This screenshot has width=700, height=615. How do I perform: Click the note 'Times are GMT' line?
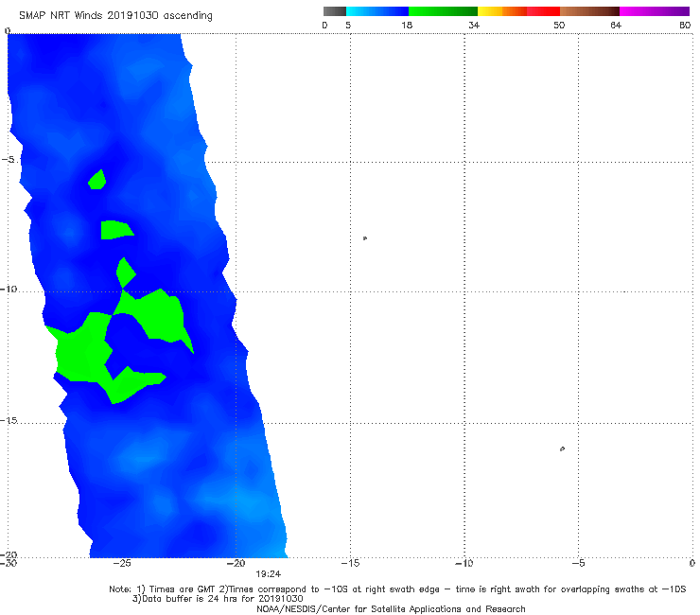pos(397,589)
